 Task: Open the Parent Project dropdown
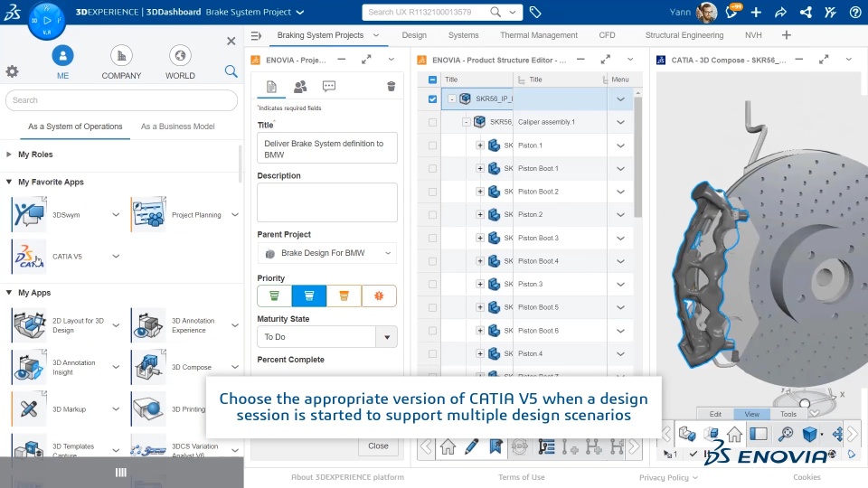[x=327, y=253]
